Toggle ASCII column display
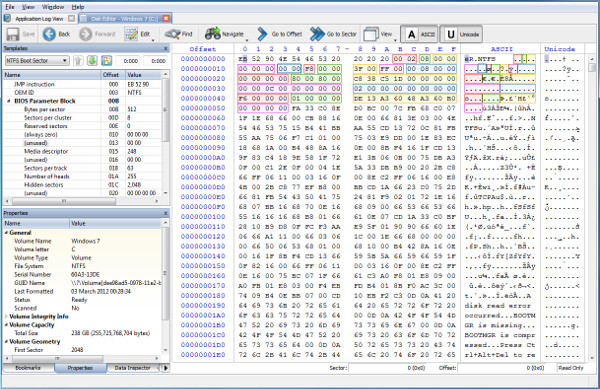This screenshot has height=389, width=600. (419, 34)
